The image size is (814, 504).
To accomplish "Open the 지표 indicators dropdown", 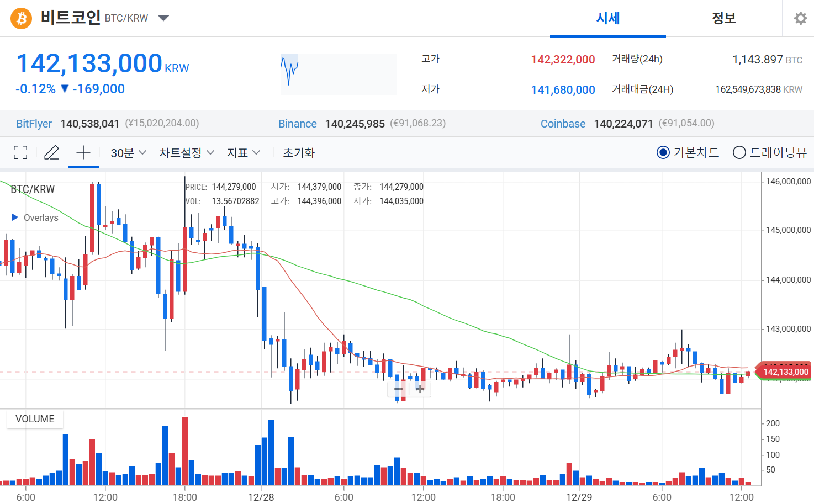I will pos(243,152).
